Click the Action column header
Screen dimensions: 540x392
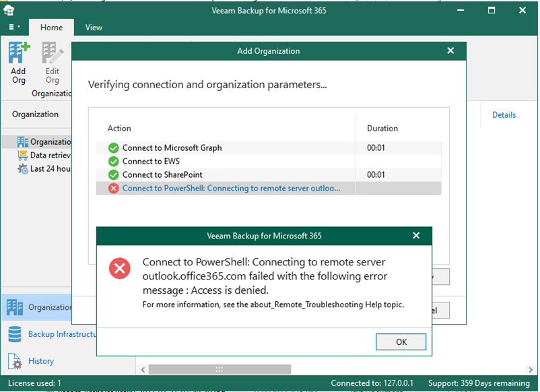[119, 128]
